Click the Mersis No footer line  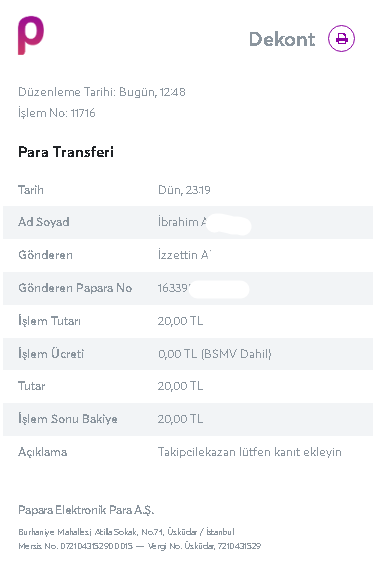coord(140,546)
